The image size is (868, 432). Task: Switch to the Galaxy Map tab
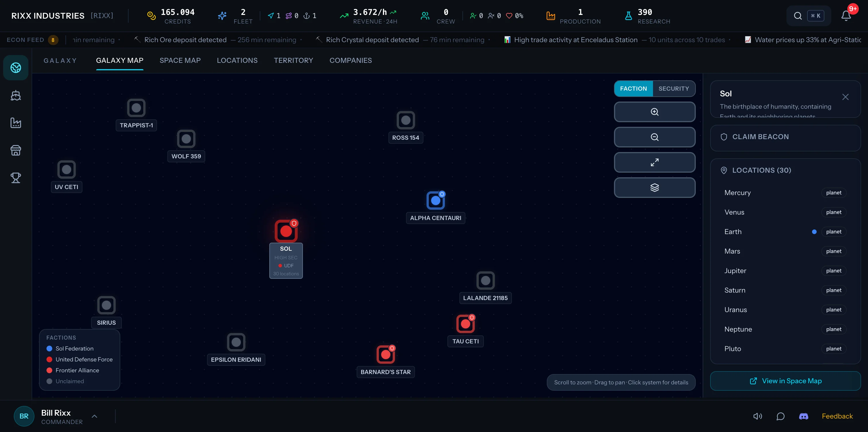tap(120, 61)
